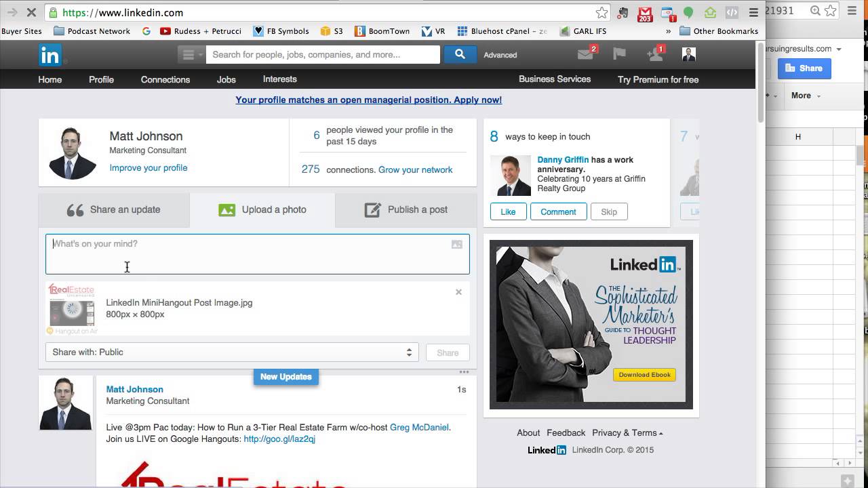The image size is (868, 488).
Task: Open the BoomTown bookmark
Action: [x=382, y=31]
